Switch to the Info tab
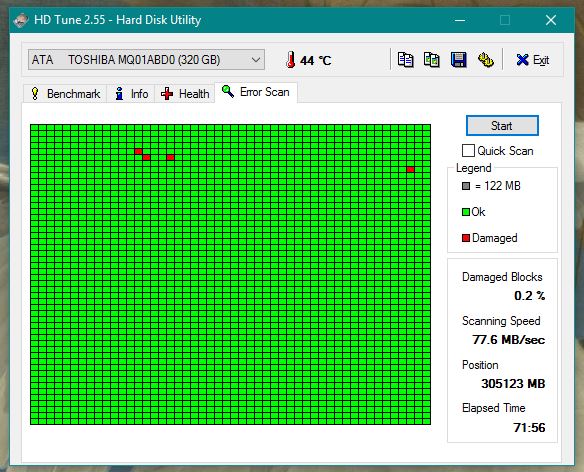Image resolution: width=584 pixels, height=472 pixels. tap(131, 94)
